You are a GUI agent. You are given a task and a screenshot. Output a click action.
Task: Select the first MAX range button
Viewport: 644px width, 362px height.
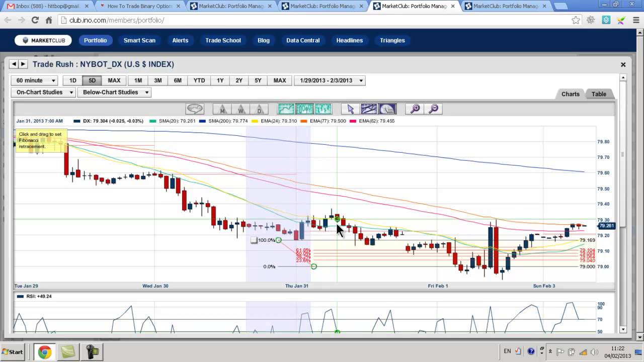click(x=114, y=80)
